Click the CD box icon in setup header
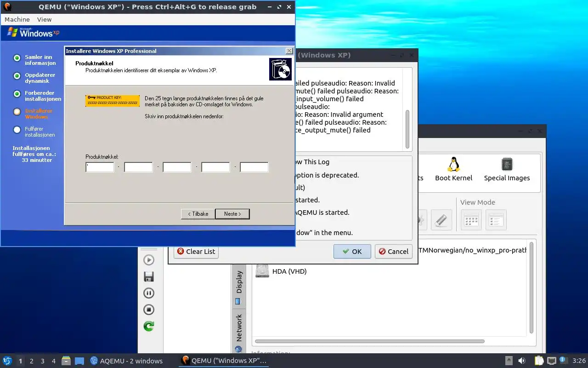 (x=280, y=69)
